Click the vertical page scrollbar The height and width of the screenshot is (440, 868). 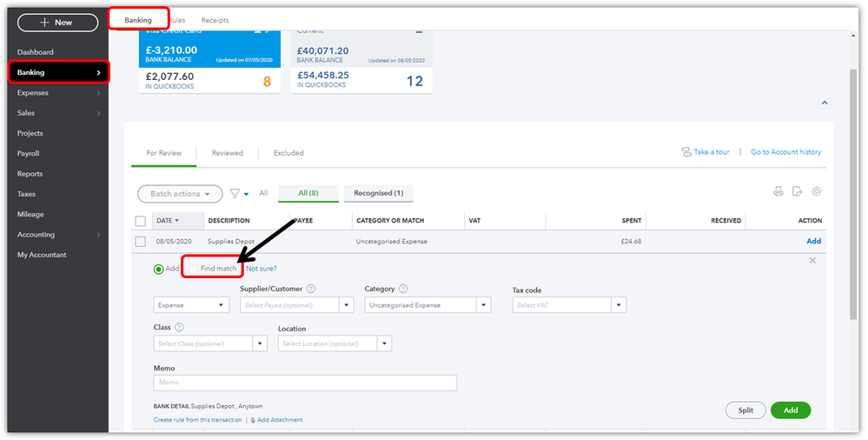853,194
